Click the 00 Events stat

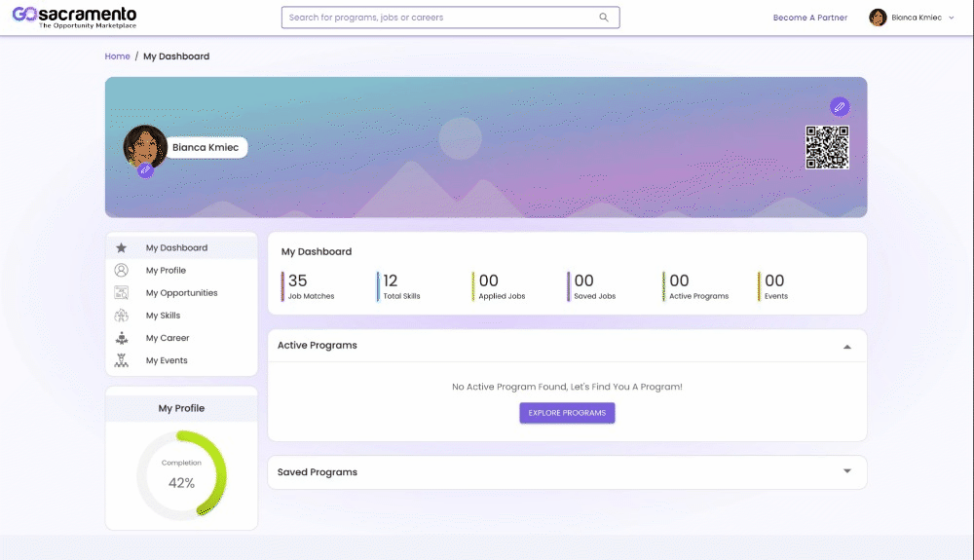tap(773, 286)
